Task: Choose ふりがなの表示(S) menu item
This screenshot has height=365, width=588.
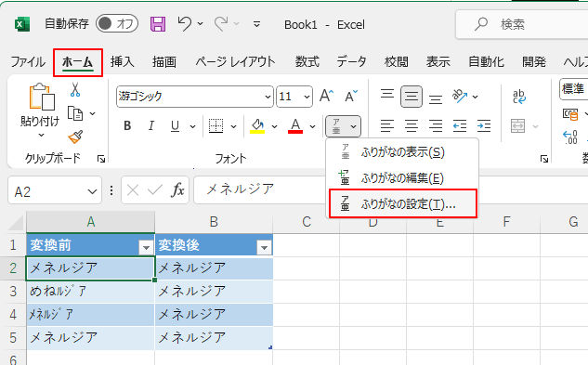Action: 402,152
